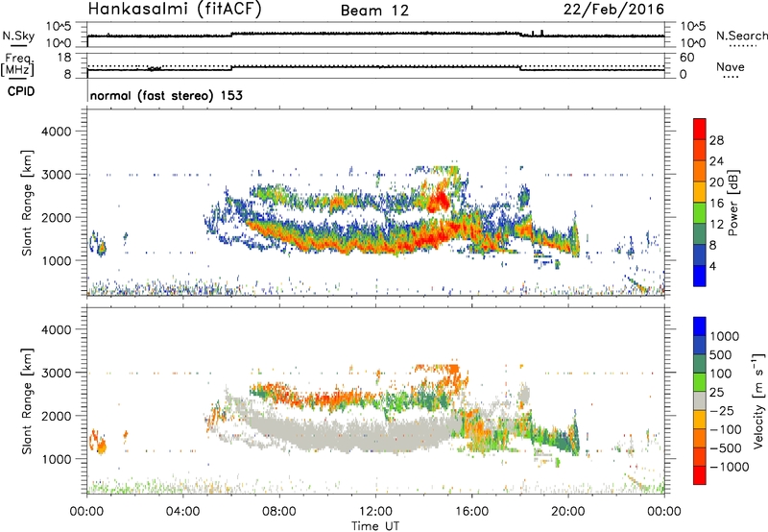Click the '12:00' time axis label
This screenshot has height=532, width=768.
(375, 512)
